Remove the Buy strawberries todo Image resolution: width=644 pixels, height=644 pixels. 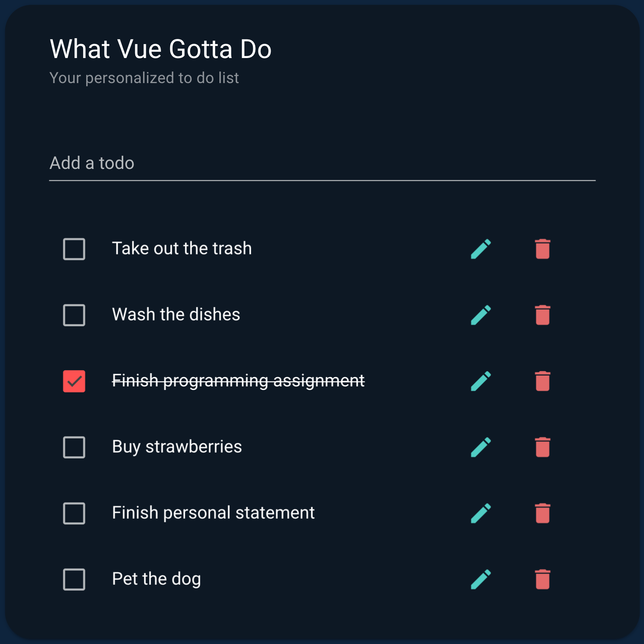point(542,447)
